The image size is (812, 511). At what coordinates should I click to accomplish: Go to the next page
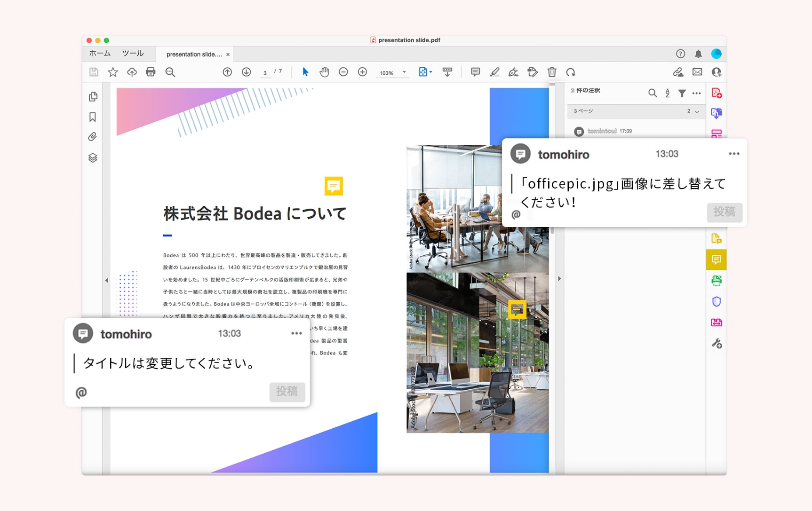tap(246, 72)
